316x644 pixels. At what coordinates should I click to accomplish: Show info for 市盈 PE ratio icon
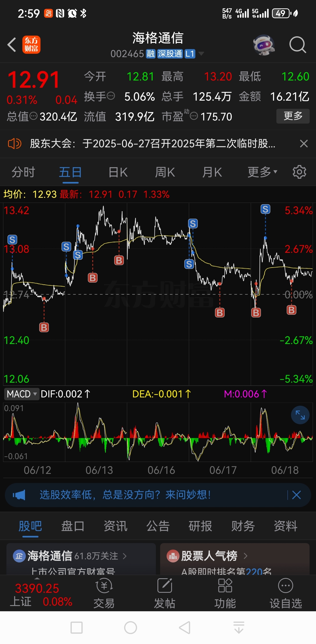(194, 116)
